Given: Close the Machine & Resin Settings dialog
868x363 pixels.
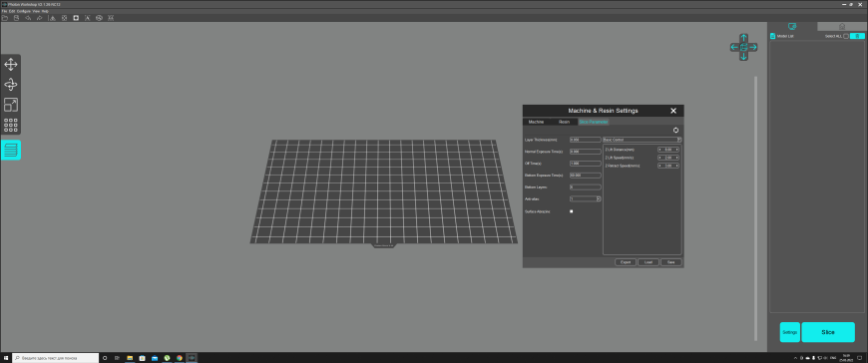Looking at the screenshot, I should [673, 111].
